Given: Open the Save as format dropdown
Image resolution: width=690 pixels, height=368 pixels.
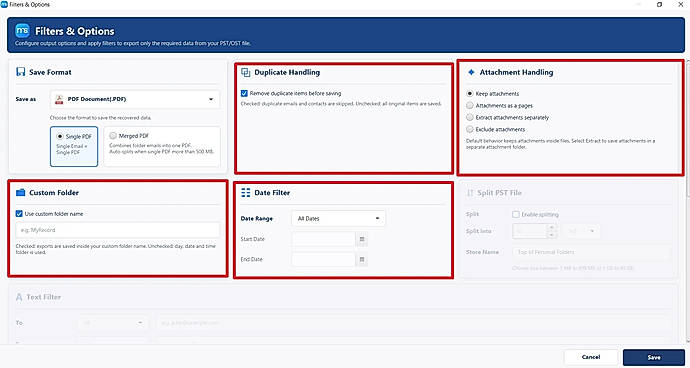Looking at the screenshot, I should click(135, 99).
